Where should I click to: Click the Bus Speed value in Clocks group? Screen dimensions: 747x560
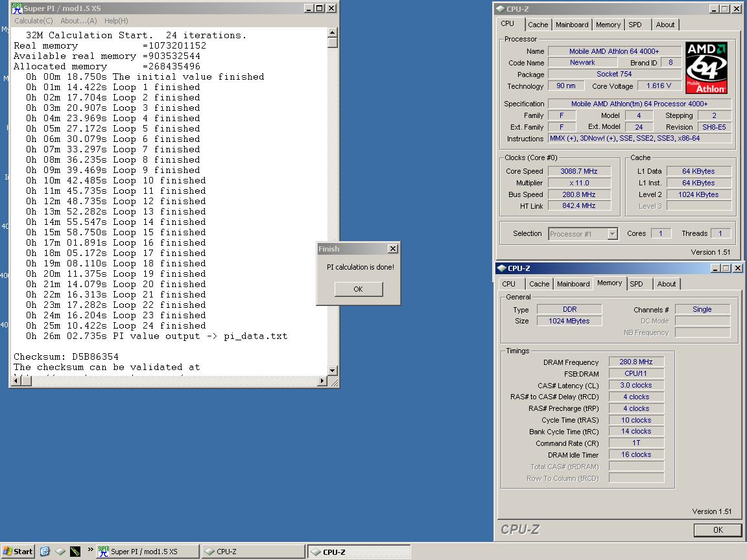click(x=579, y=194)
